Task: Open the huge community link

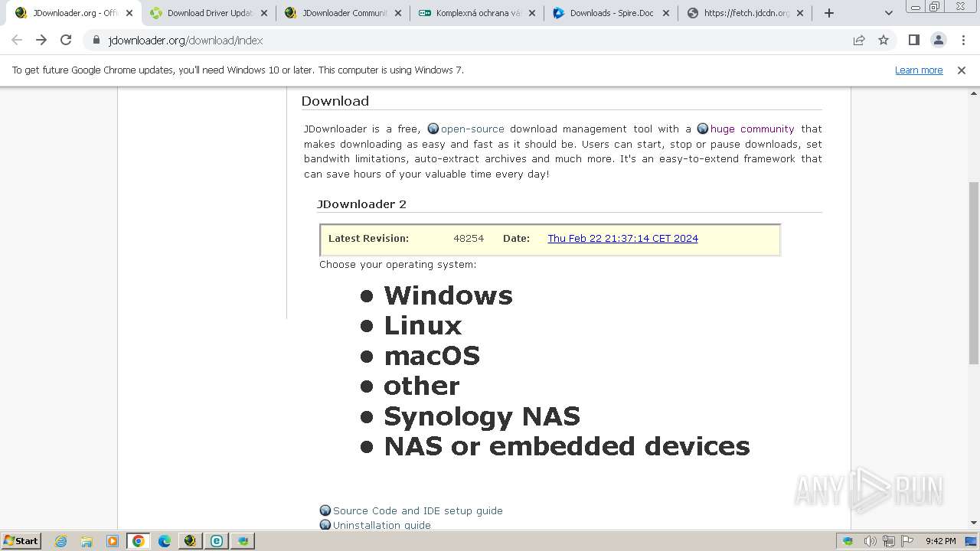Action: coord(752,129)
